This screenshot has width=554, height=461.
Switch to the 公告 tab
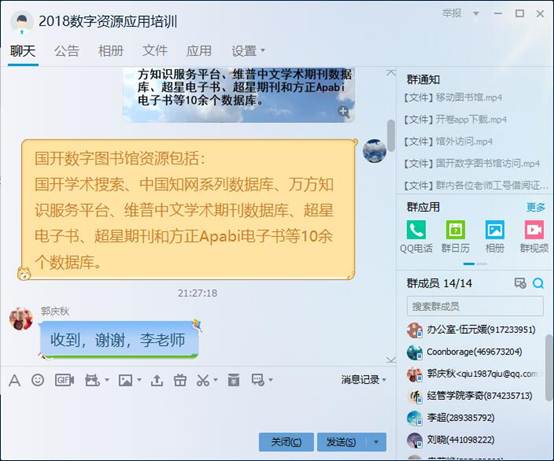pyautogui.click(x=66, y=51)
